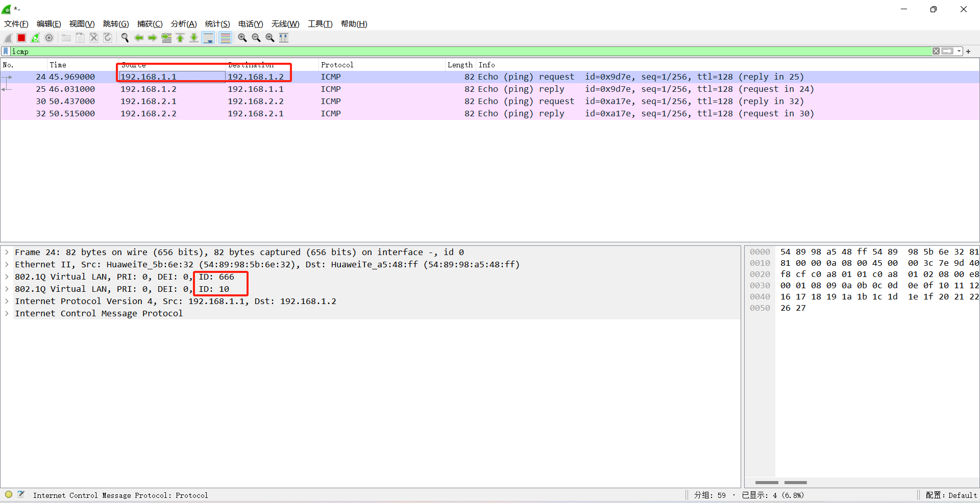Viewport: 980px width, 503px height.
Task: Zoom in on the main window text
Action: click(x=242, y=38)
